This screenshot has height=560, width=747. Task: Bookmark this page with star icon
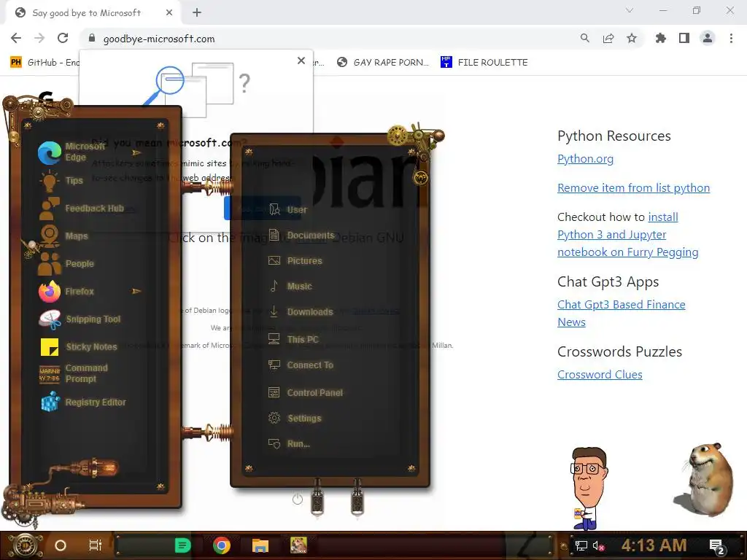point(632,39)
